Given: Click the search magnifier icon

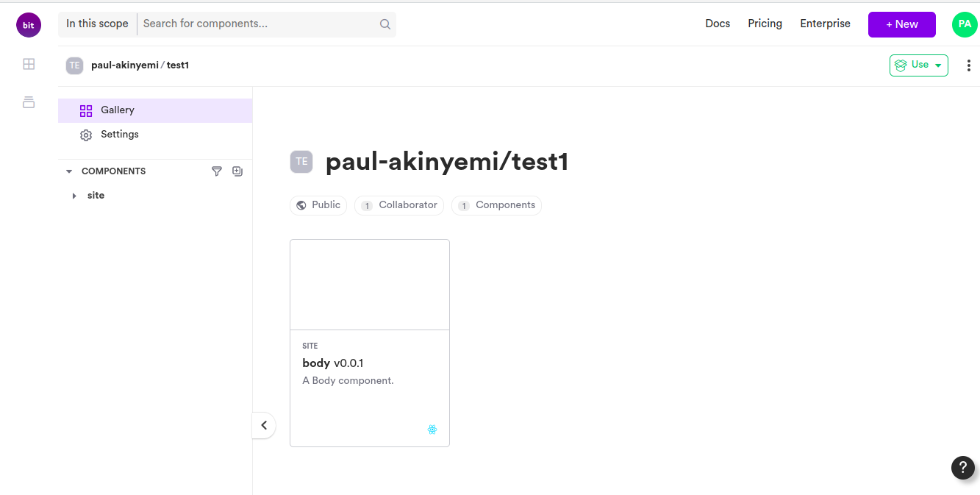Looking at the screenshot, I should point(385,24).
